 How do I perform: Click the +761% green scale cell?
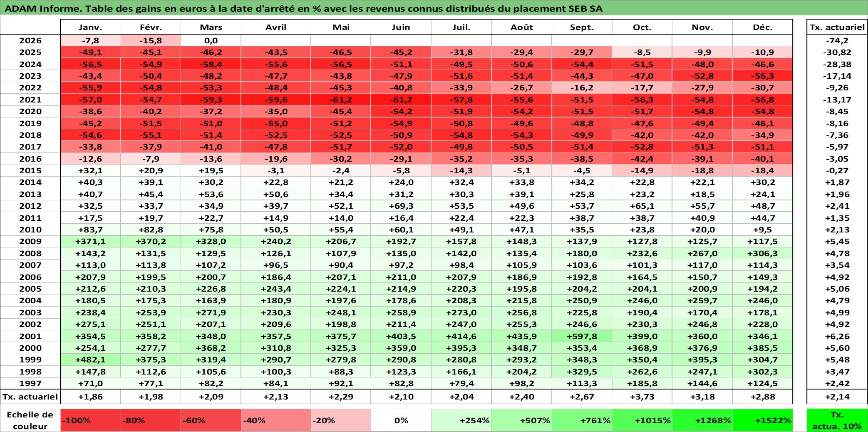tap(582, 420)
